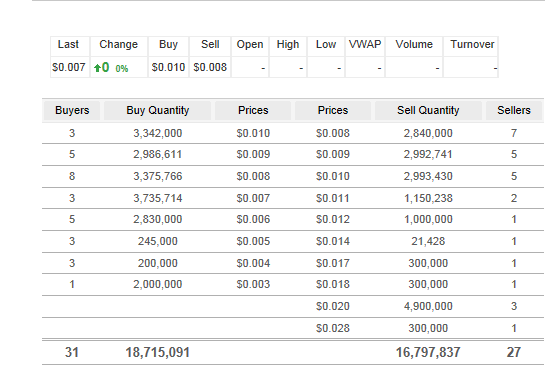Click sell price $0.028

tap(333, 328)
